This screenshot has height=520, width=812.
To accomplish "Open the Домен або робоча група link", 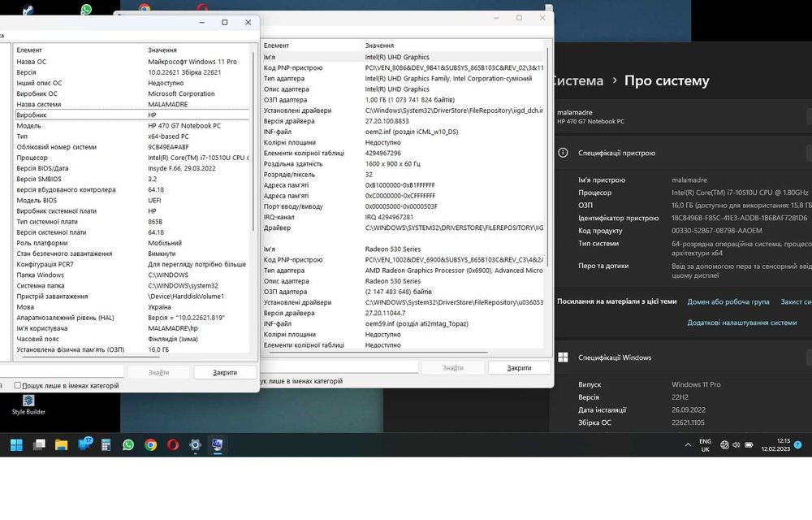I will point(728,301).
